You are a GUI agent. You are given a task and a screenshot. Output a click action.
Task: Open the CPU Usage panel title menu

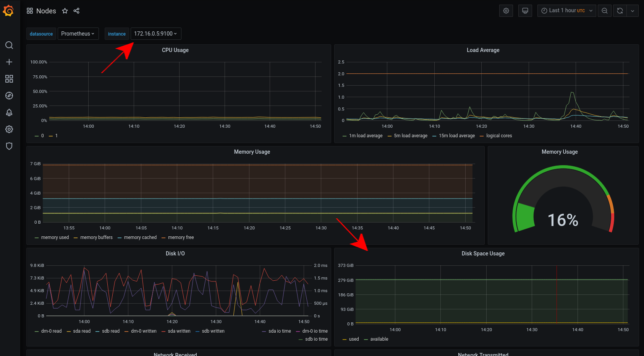point(175,50)
